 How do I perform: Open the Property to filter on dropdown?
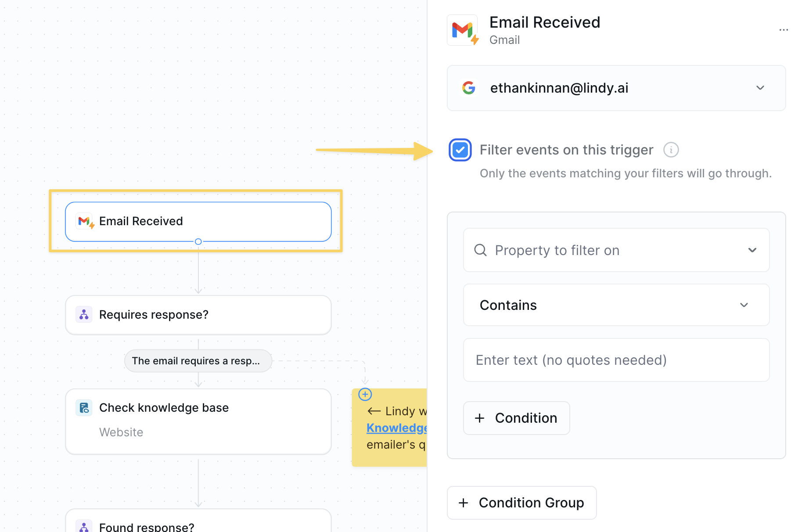(x=616, y=250)
